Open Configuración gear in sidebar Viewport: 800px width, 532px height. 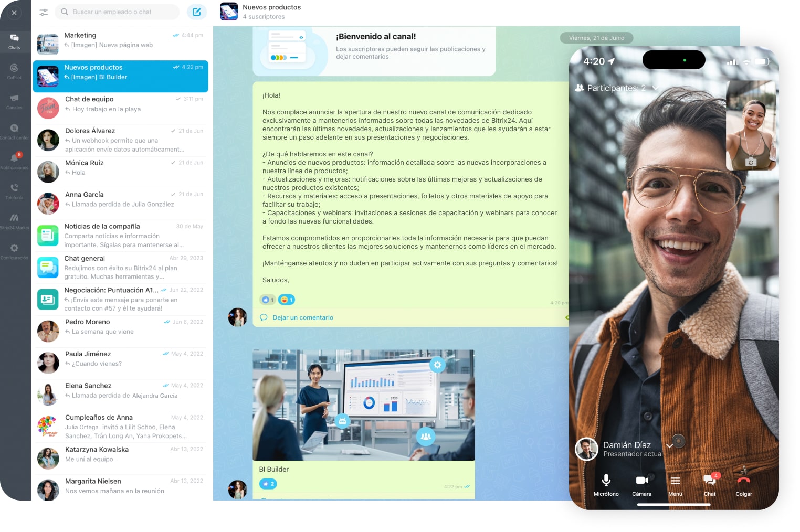pyautogui.click(x=14, y=250)
